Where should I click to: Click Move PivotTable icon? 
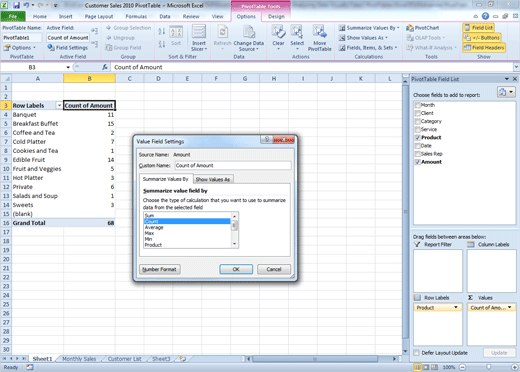[319, 32]
